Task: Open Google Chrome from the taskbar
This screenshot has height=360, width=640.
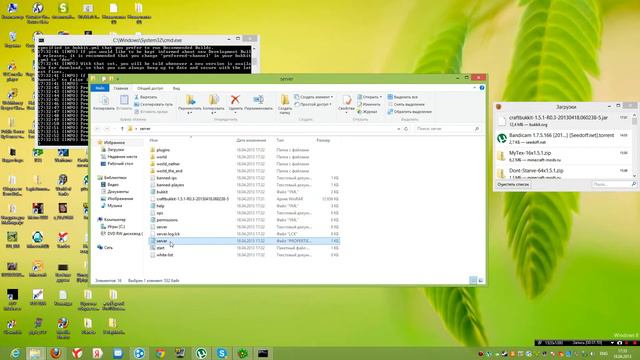Action: click(x=160, y=353)
